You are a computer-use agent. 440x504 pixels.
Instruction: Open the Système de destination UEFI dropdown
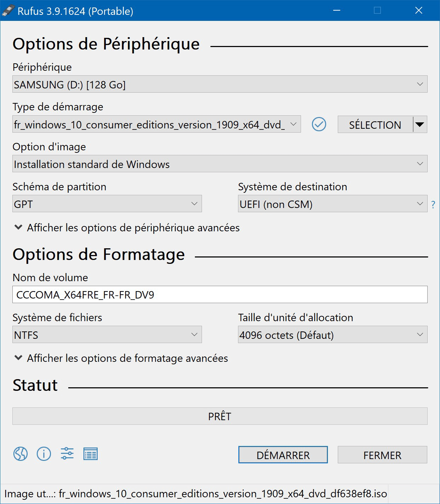pyautogui.click(x=332, y=204)
